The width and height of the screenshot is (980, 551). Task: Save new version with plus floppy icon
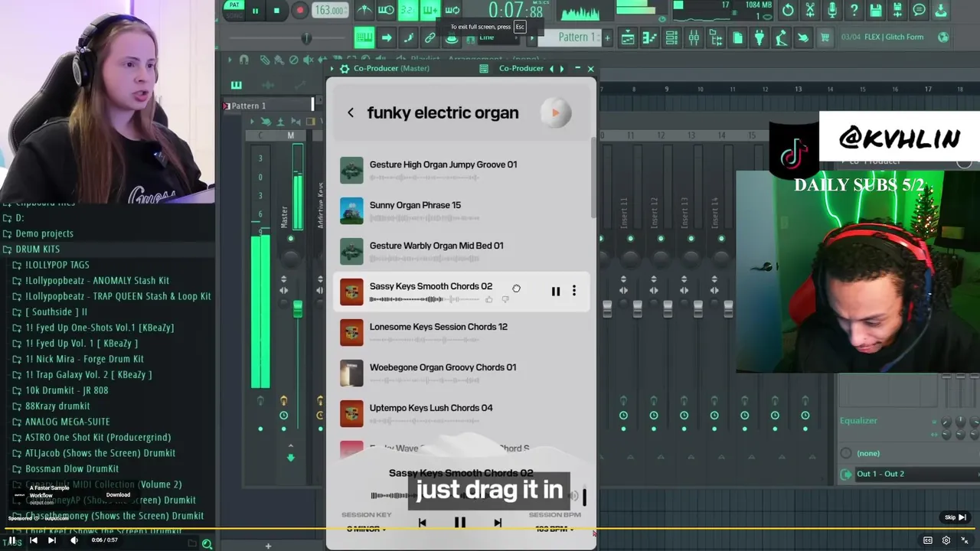pyautogui.click(x=897, y=10)
